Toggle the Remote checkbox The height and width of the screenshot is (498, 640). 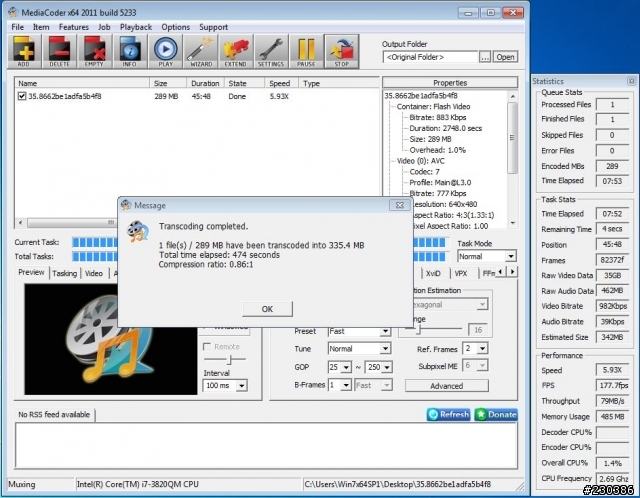pyautogui.click(x=207, y=347)
